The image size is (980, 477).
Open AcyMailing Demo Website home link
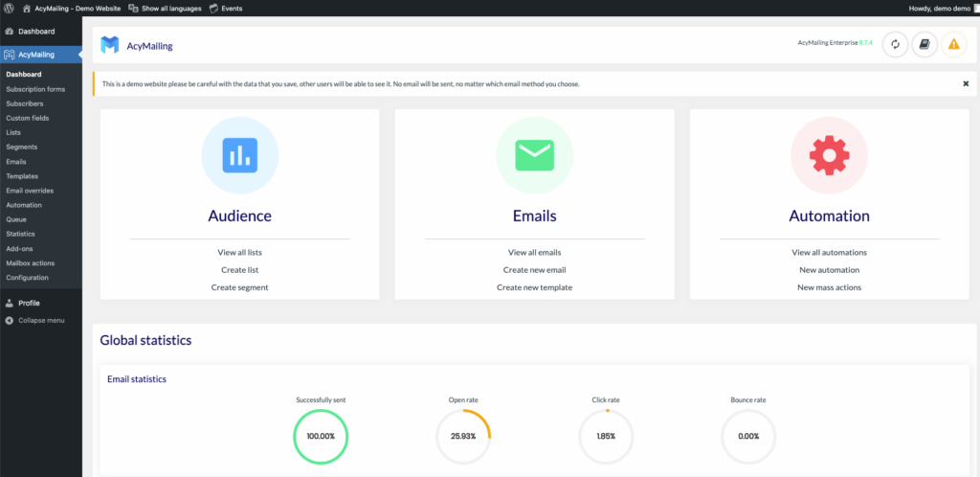(71, 8)
